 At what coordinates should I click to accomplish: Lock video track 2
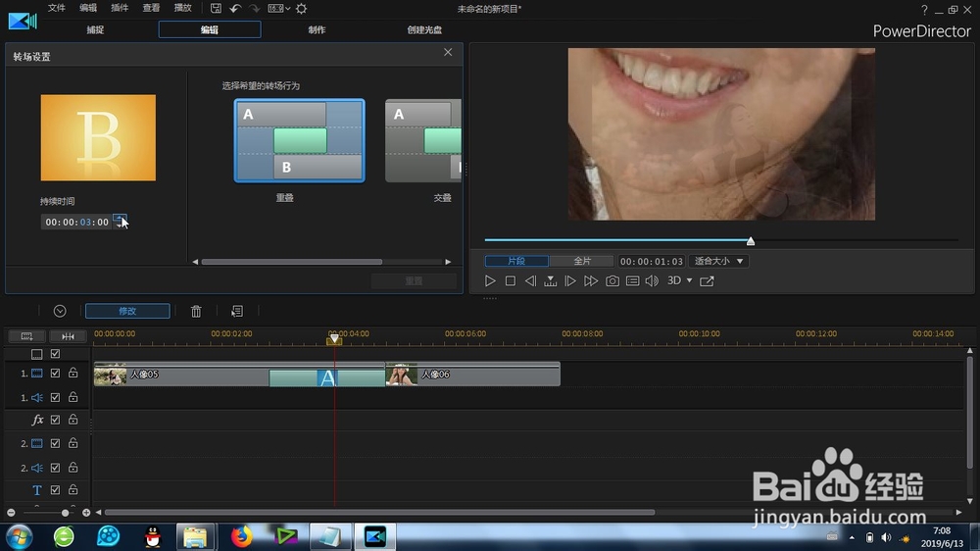tap(73, 443)
